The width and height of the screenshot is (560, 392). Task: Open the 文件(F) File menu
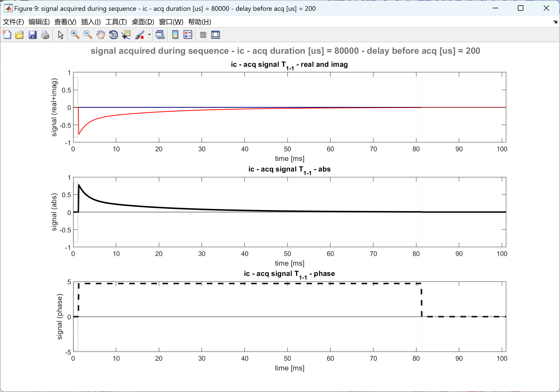13,22
